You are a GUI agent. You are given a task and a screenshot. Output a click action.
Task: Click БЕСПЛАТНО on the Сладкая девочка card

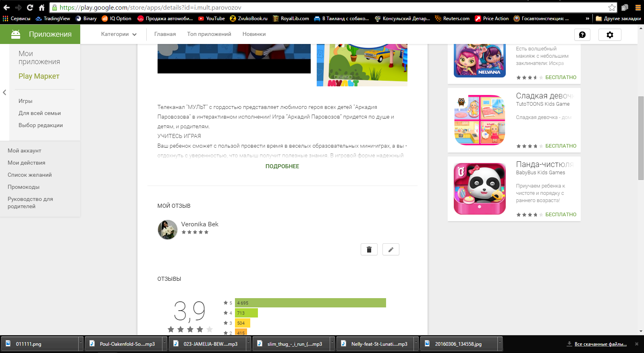pos(561,146)
